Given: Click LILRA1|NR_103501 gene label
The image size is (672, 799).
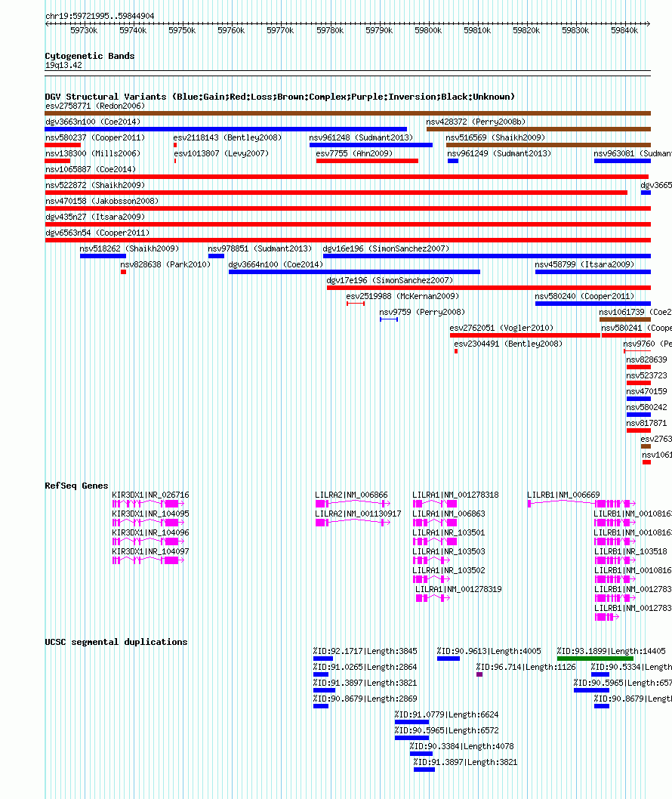Looking at the screenshot, I should coord(449,532).
